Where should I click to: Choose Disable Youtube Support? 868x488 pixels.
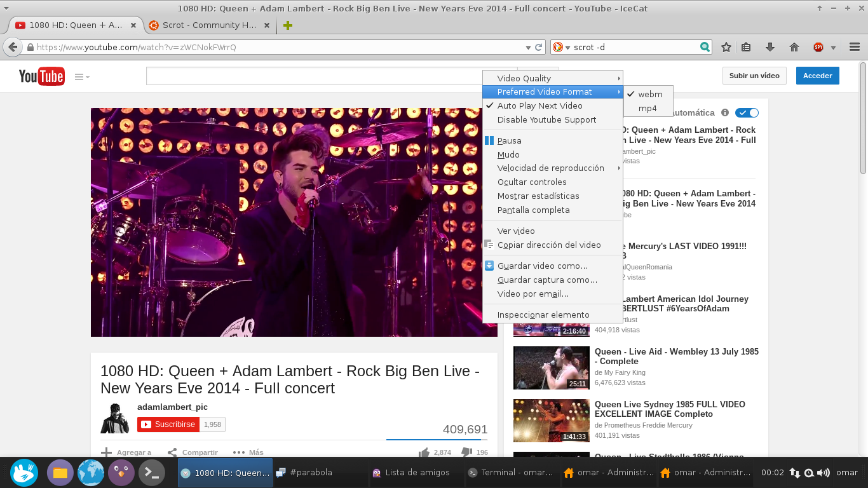coord(552,120)
